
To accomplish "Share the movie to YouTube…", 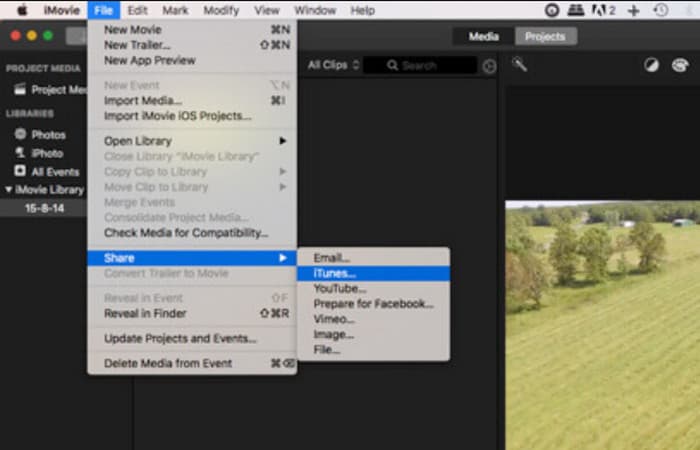I will pyautogui.click(x=373, y=288).
